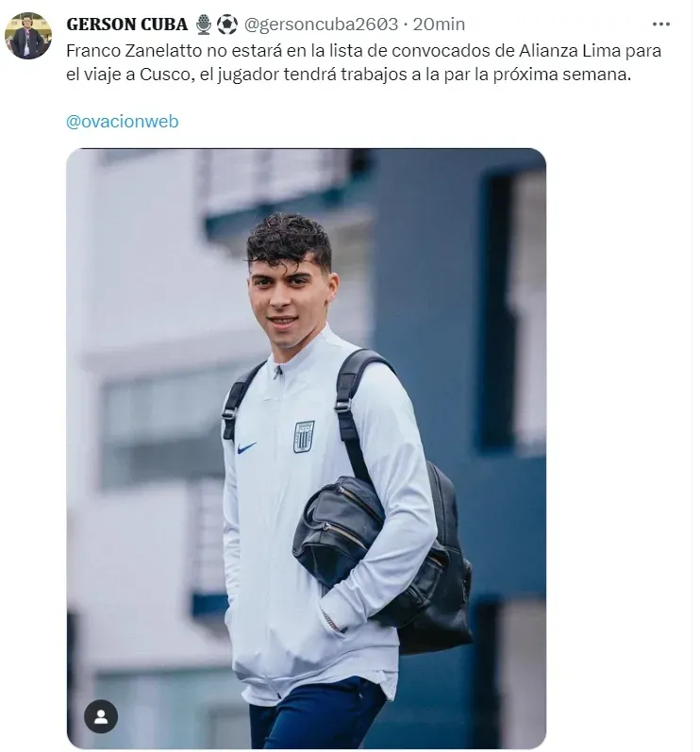Click the player's curly dark hair
Screen dimensions: 700x752
289,239
